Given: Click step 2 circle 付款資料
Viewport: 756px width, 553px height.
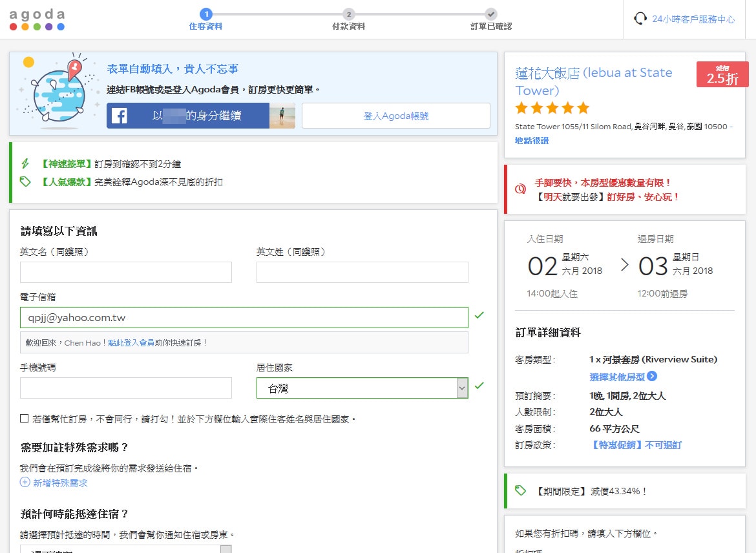Looking at the screenshot, I should (x=348, y=14).
